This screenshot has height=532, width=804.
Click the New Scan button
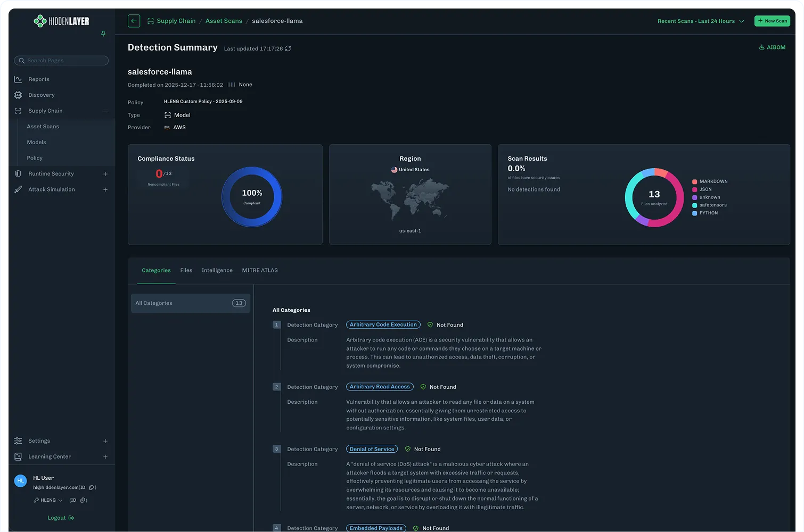pos(772,21)
